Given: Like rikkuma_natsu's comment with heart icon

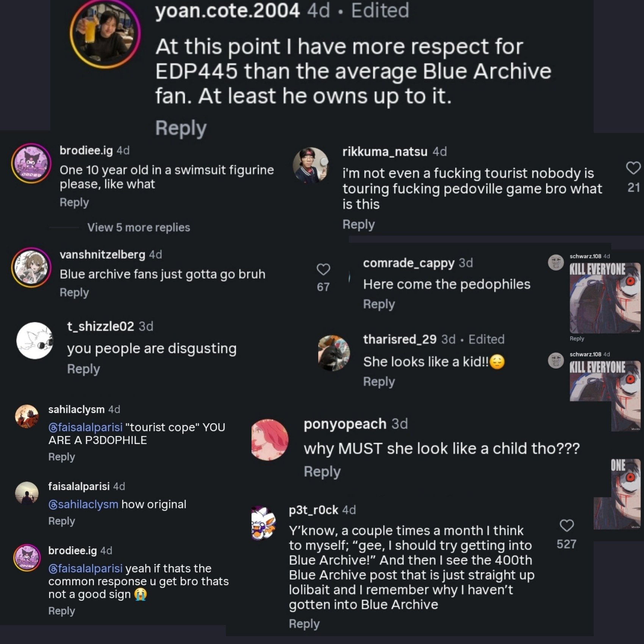Looking at the screenshot, I should (x=633, y=168).
